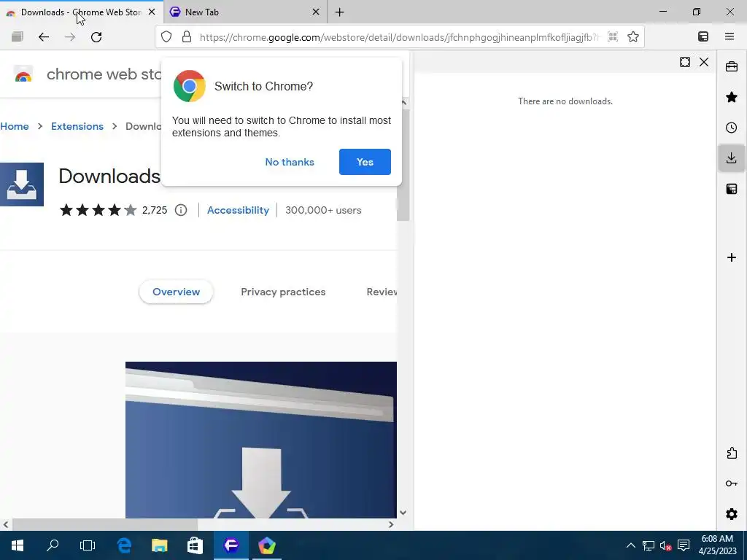Click the vertical scrollbar up arrow
The image size is (747, 560).
pos(403,103)
